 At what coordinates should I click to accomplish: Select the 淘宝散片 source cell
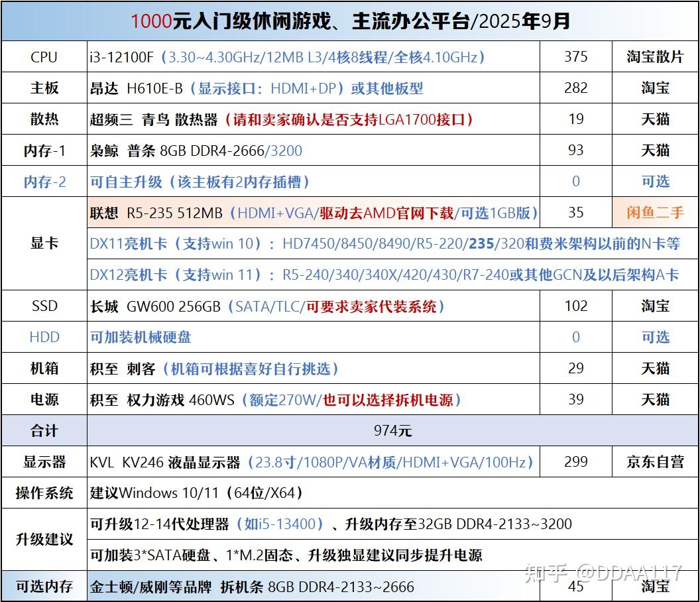tap(655, 57)
